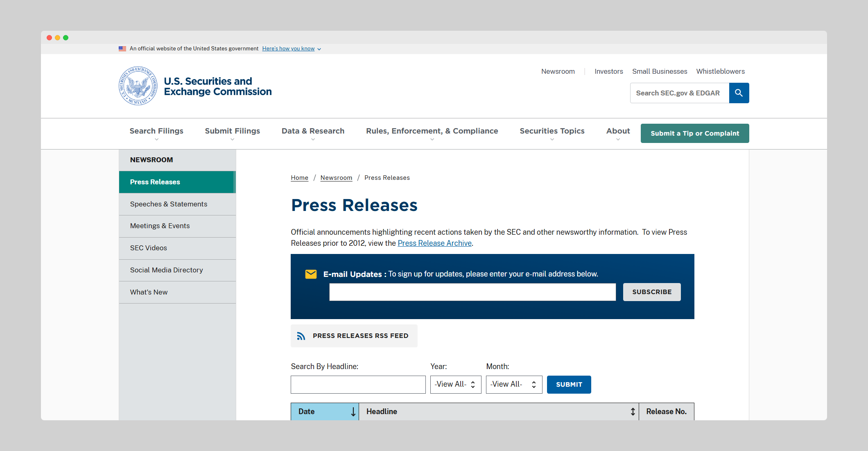
Task: Click the RSS feed icon
Action: point(301,336)
